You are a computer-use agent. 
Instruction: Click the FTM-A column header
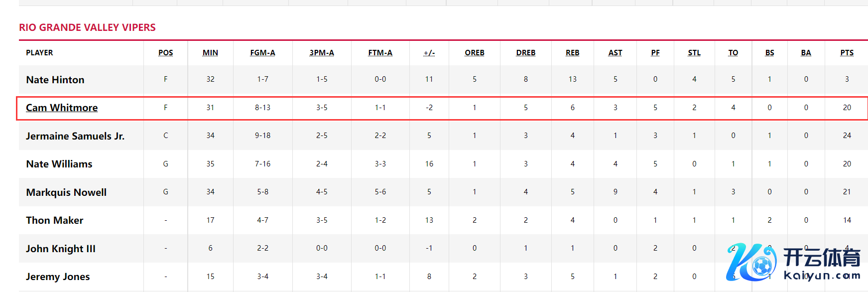[380, 53]
